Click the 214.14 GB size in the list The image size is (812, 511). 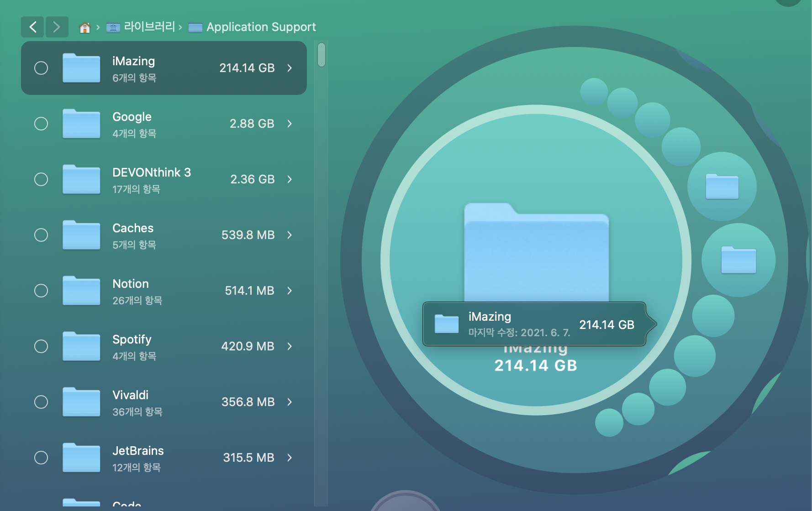coord(247,68)
